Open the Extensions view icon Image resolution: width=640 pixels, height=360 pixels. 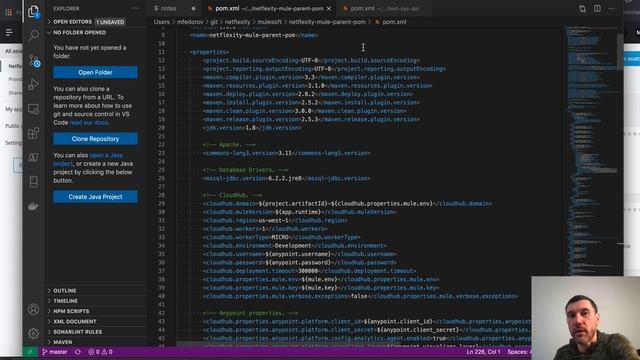click(x=33, y=133)
